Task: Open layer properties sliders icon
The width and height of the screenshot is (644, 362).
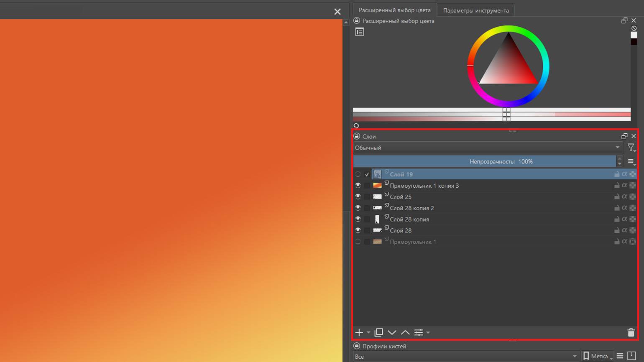Action: [419, 332]
